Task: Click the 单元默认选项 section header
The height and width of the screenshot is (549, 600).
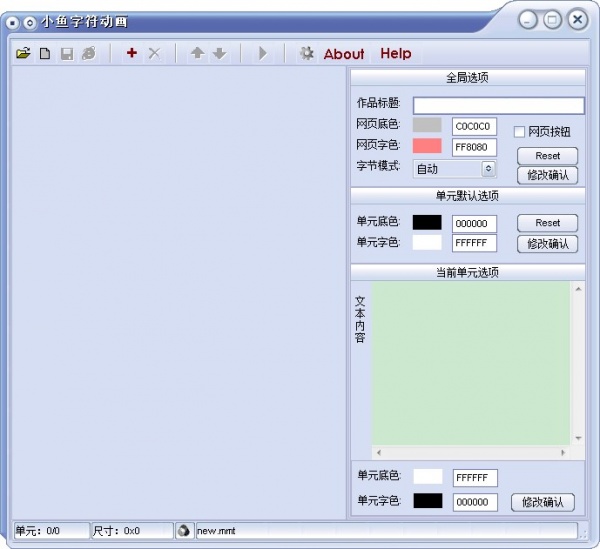Action: (x=468, y=196)
